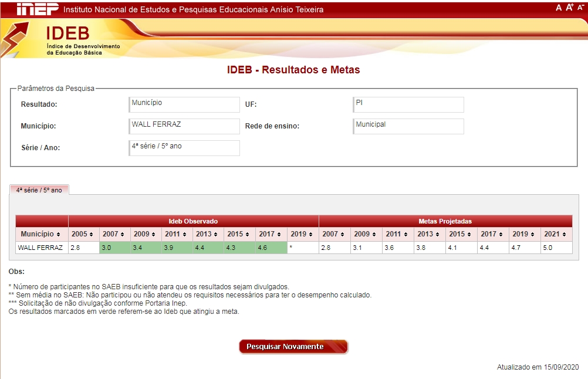Decrease font size with the A- icon
The image size is (588, 379).
coord(580,8)
